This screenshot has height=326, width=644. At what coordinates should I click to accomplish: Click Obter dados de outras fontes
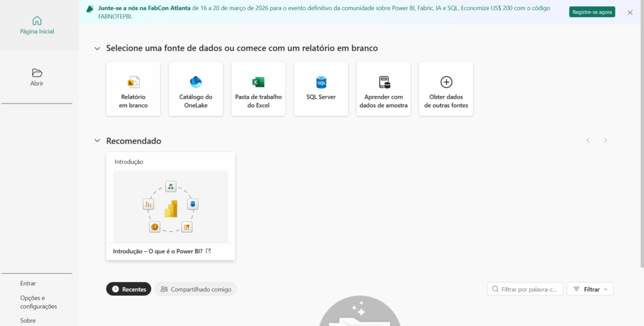pos(446,89)
